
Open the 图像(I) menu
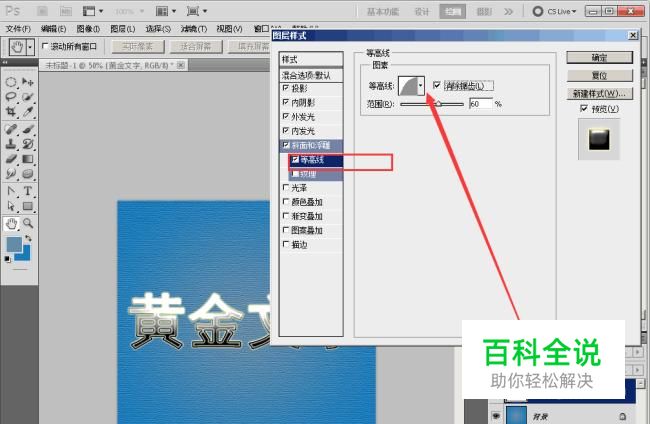click(88, 29)
